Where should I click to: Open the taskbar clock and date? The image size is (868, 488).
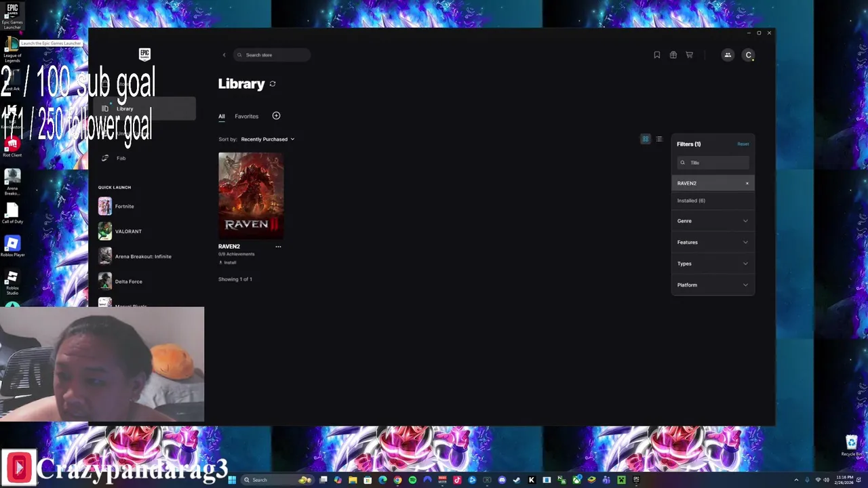(x=844, y=480)
